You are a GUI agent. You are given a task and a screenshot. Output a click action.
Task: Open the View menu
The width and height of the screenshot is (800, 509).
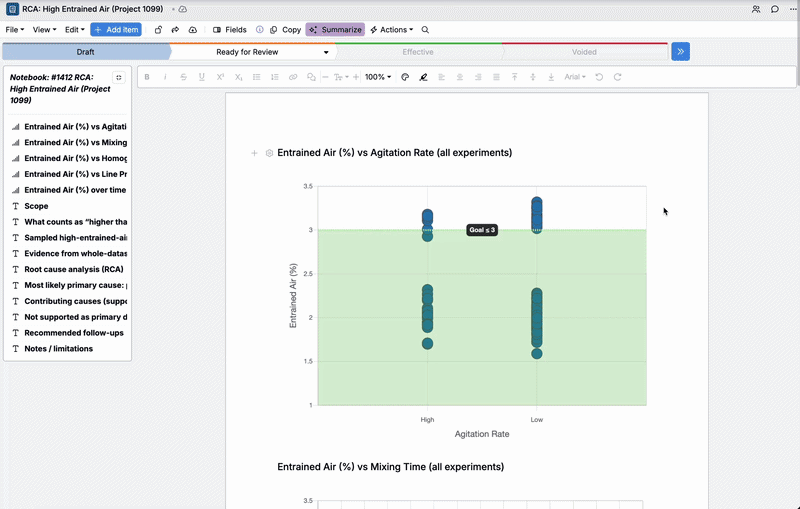[x=44, y=30]
